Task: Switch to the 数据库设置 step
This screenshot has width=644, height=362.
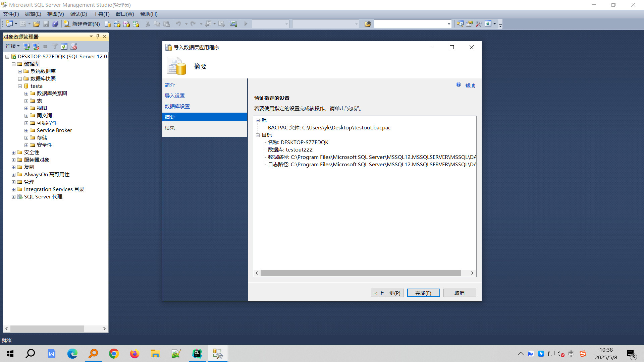Action: (177, 106)
